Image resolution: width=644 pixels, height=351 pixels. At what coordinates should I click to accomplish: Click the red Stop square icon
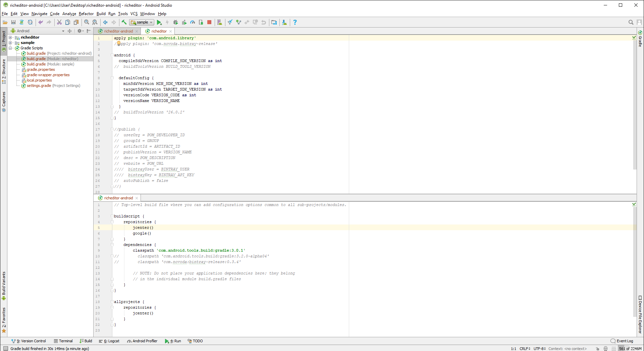point(209,22)
